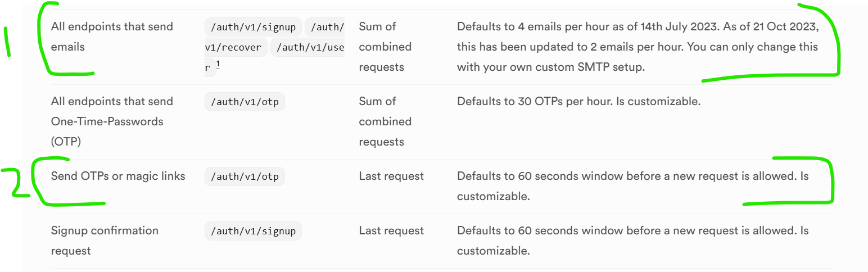
Task: Click 'All endpoints that send emails' cell
Action: coord(112,37)
